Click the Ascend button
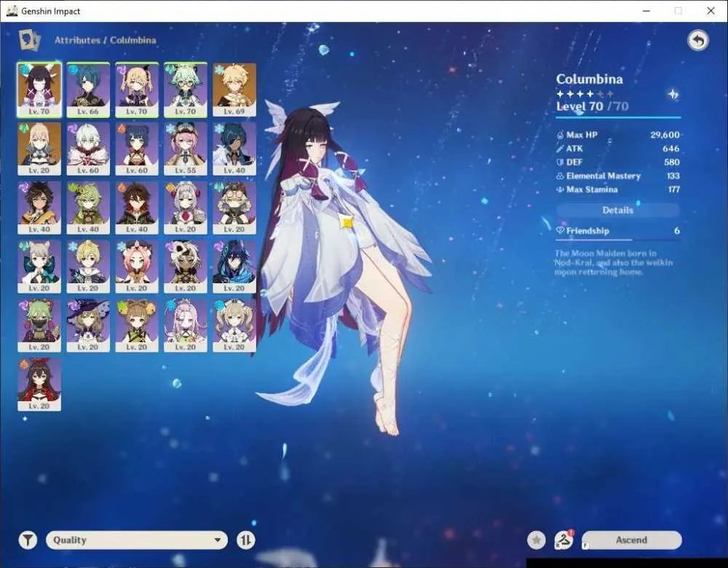The height and width of the screenshot is (568, 728). (631, 540)
